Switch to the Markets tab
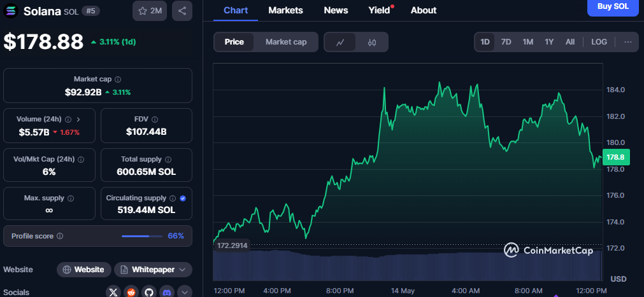644x297 pixels. point(285,10)
